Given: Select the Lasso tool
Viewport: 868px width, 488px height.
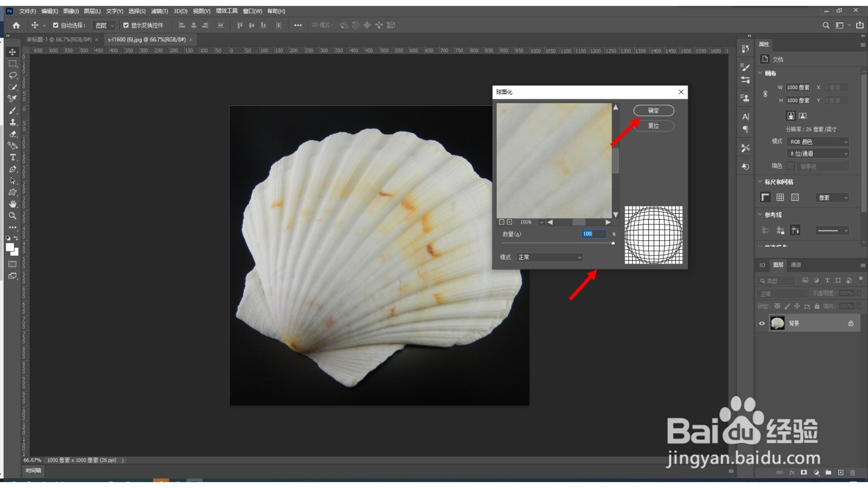Looking at the screenshot, I should [x=12, y=75].
